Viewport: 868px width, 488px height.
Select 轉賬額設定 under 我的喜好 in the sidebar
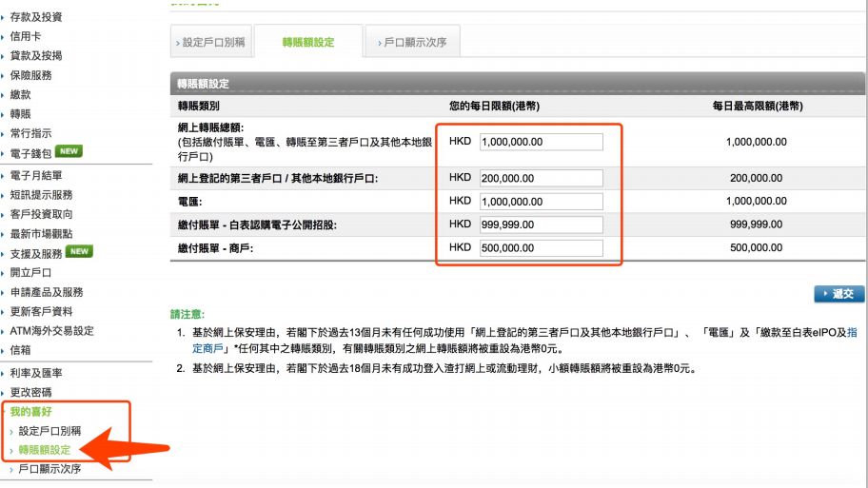[45, 450]
